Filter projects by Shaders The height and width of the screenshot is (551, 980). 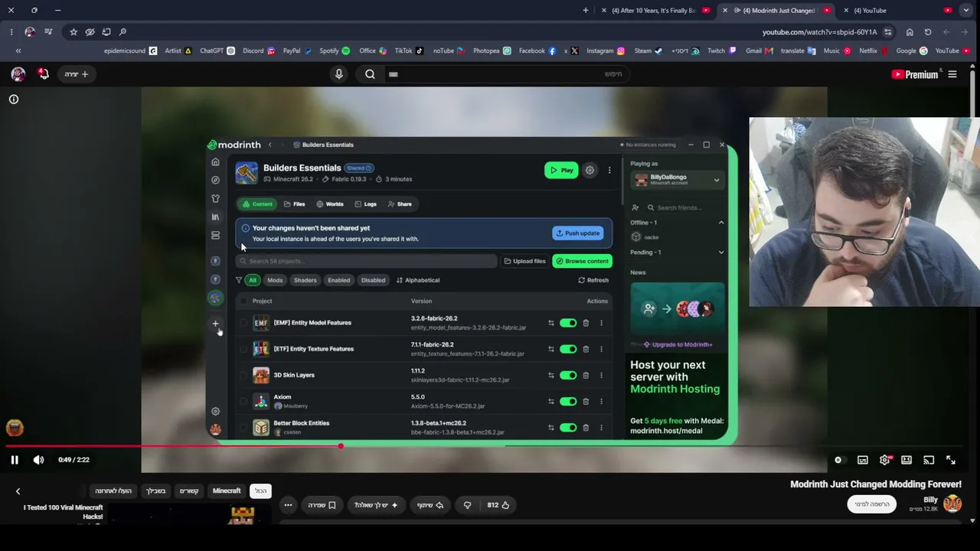click(x=305, y=280)
